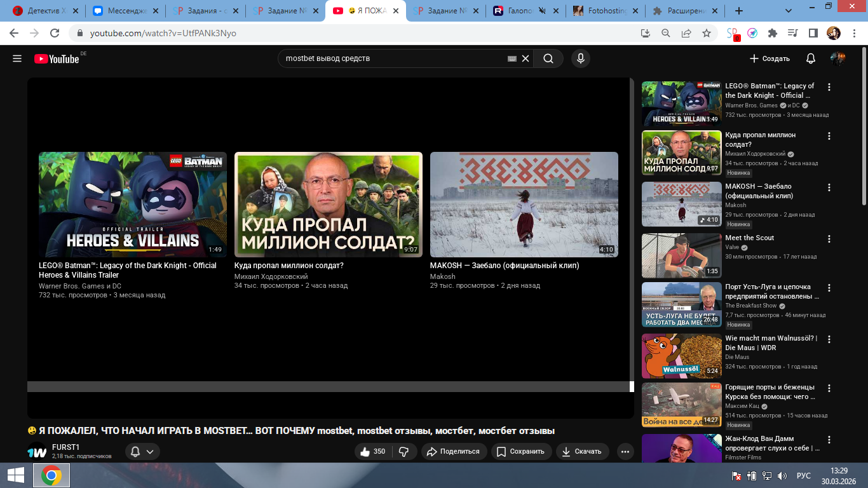Clear the search field with the X icon
This screenshot has width=868, height=488.
coord(526,58)
